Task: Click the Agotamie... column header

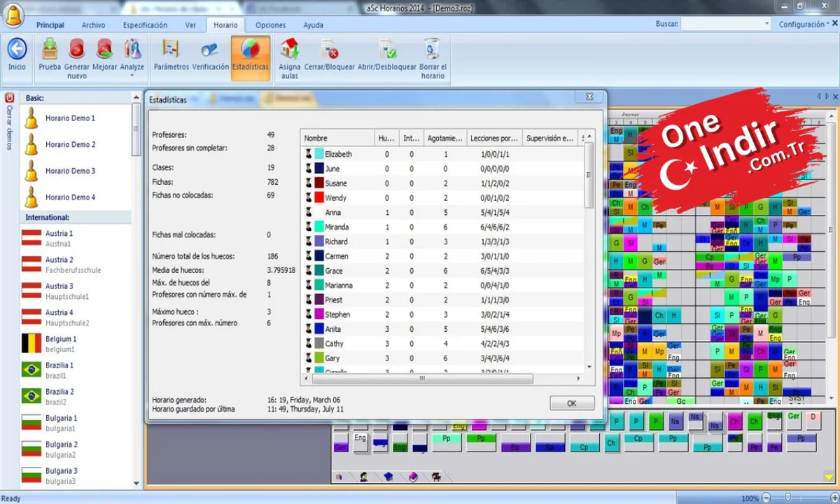Action: pos(445,138)
